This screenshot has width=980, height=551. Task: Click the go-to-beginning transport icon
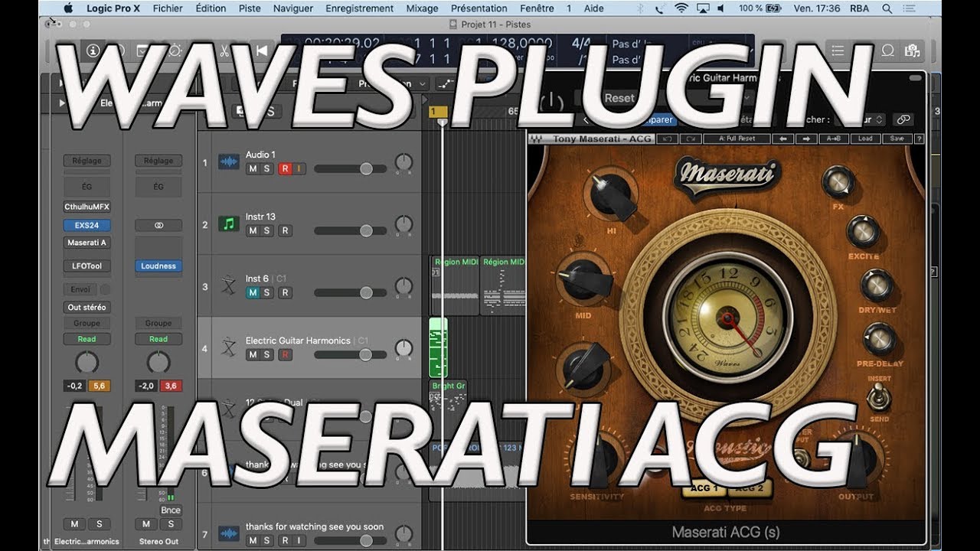pos(261,51)
